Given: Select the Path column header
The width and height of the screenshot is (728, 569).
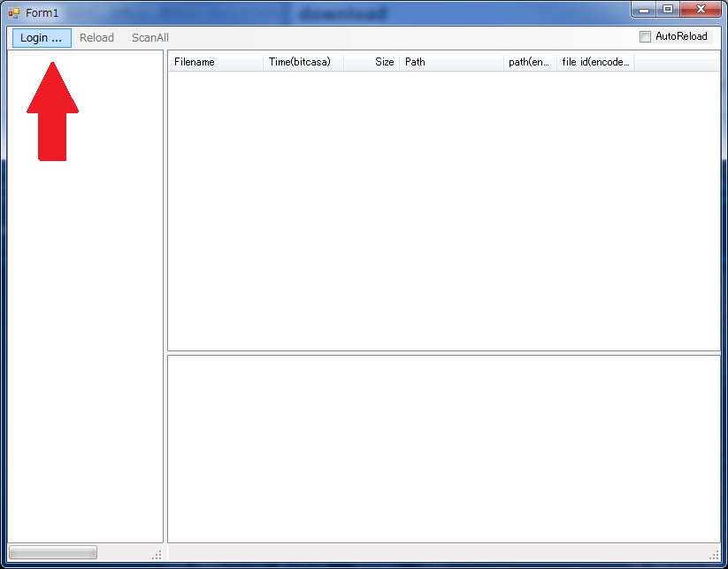Looking at the screenshot, I should coord(451,62).
